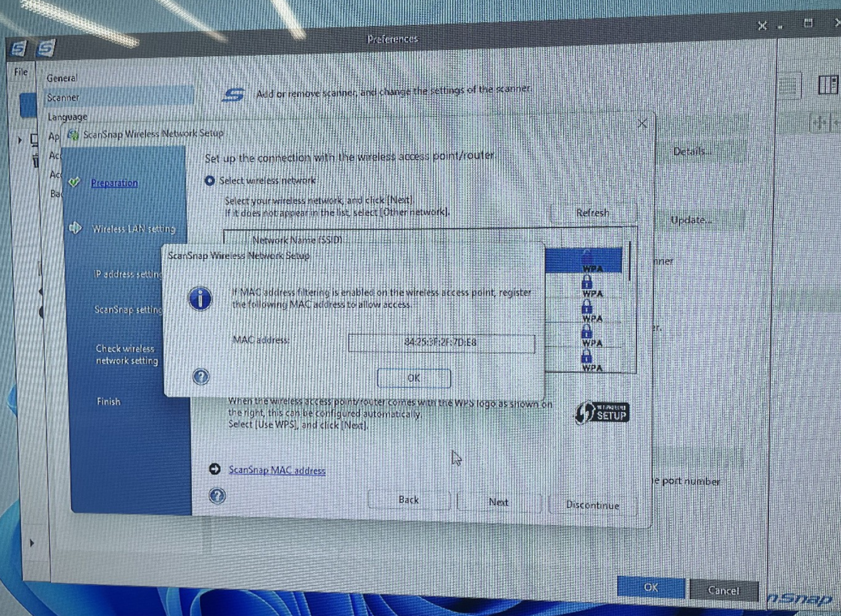Select the 'Select wireless network' radio button
The height and width of the screenshot is (616, 841).
click(210, 181)
